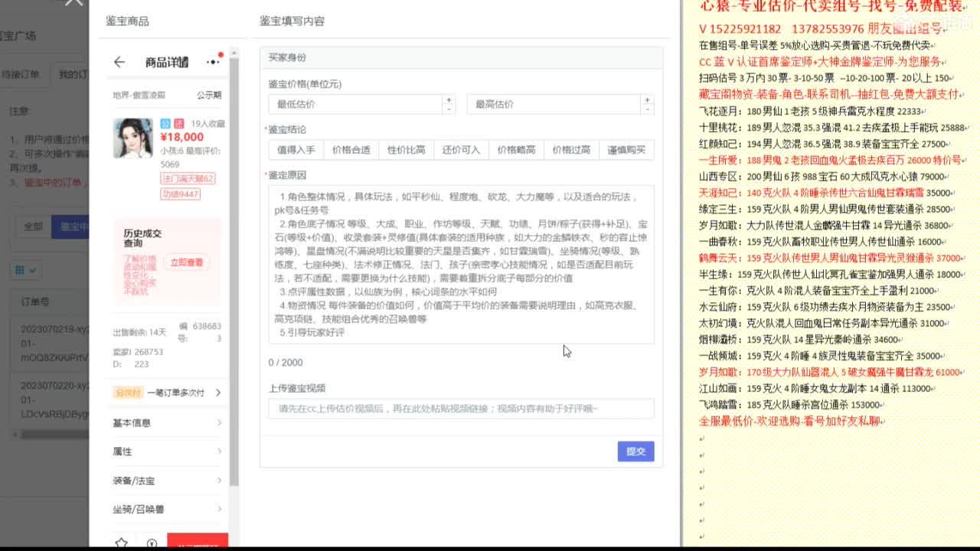Select conclusion 价格合适
Viewport: 980px width, 551px height.
tap(351, 150)
